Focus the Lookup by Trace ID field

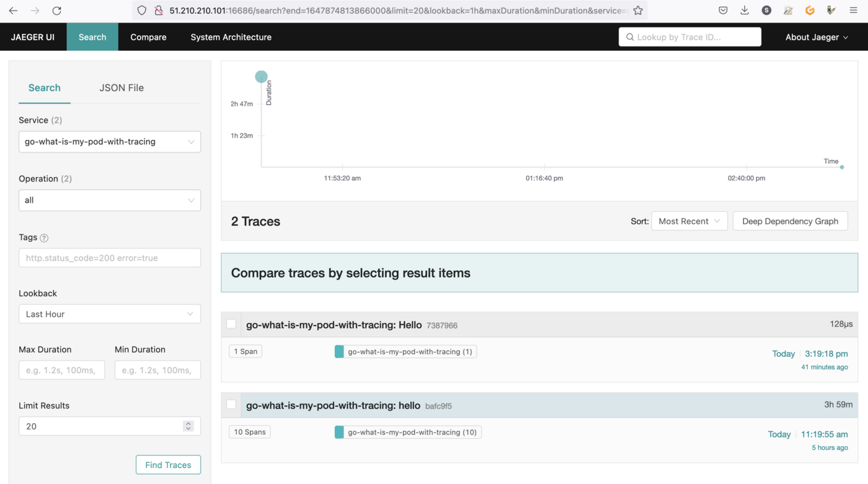point(694,37)
